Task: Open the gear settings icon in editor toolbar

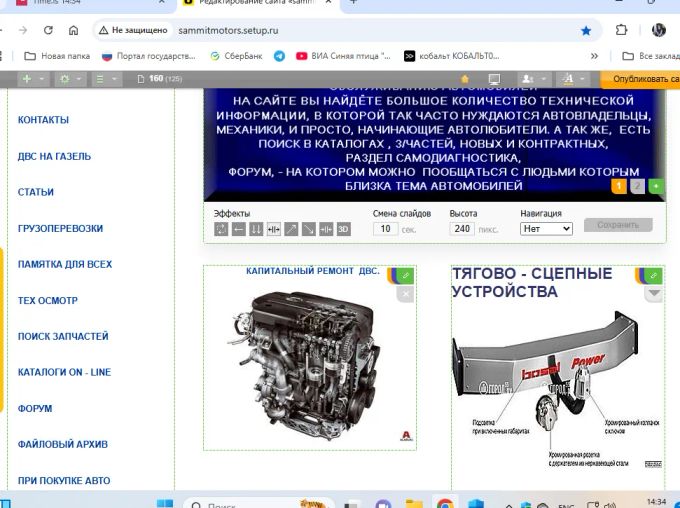Action: [65, 79]
